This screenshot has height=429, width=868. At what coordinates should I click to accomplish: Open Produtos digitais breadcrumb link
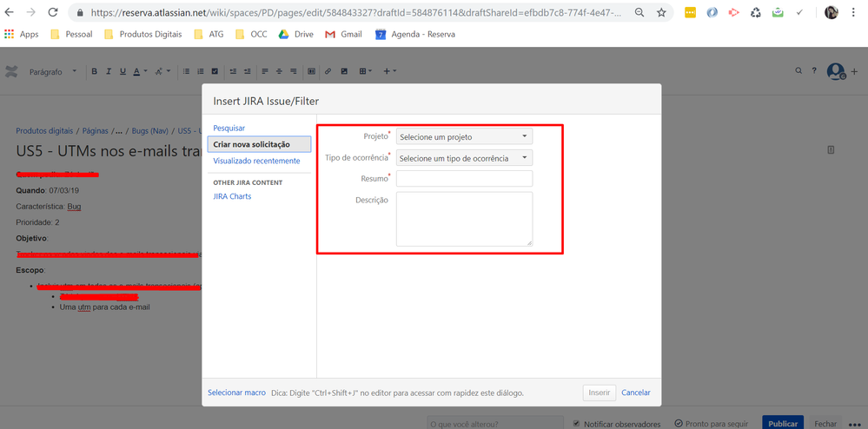point(44,131)
